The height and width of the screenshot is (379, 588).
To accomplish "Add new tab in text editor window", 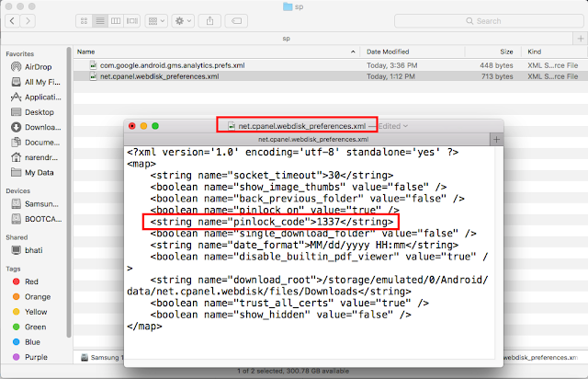I will (496, 139).
